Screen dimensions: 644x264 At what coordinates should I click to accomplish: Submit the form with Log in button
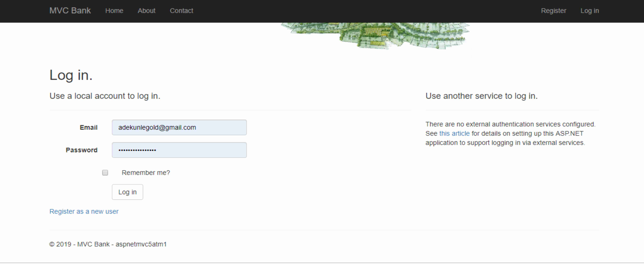[128, 192]
